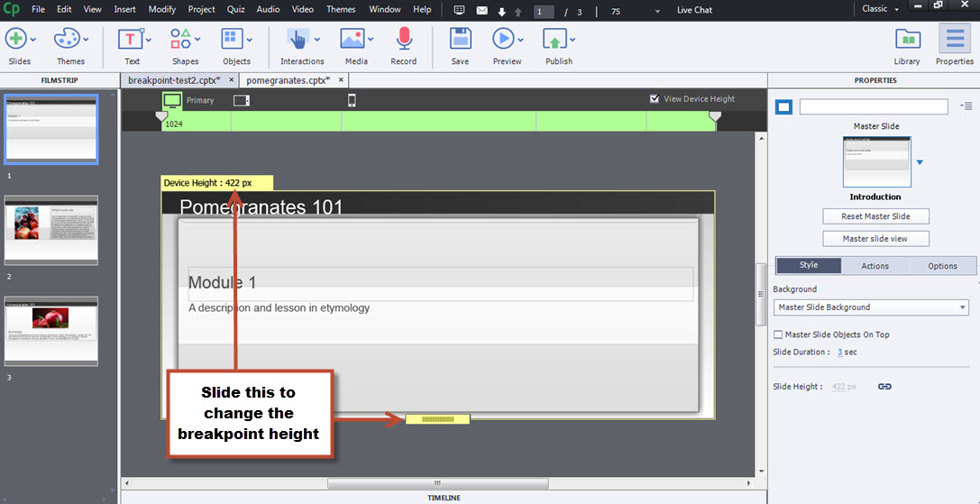This screenshot has height=504, width=980.
Task: Close the breakpoint-test2.cptx tab
Action: (231, 80)
